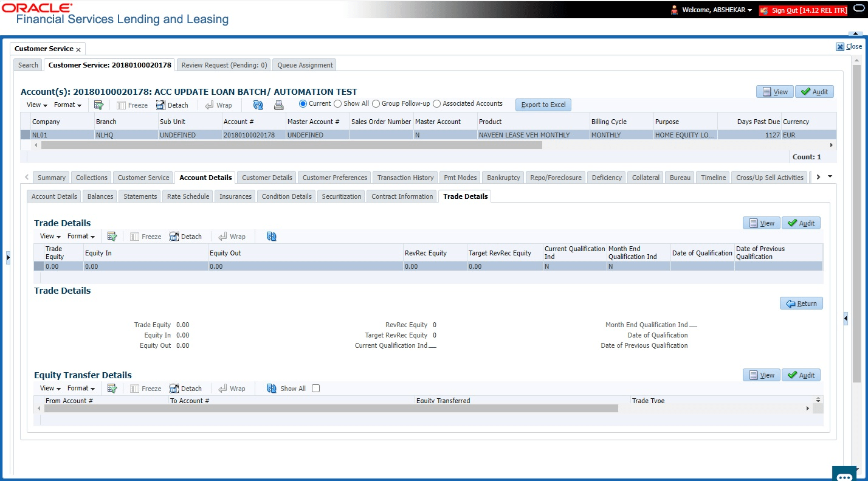Wrap text in Equity Transfer Details toolbar
868x481 pixels.
coord(232,389)
